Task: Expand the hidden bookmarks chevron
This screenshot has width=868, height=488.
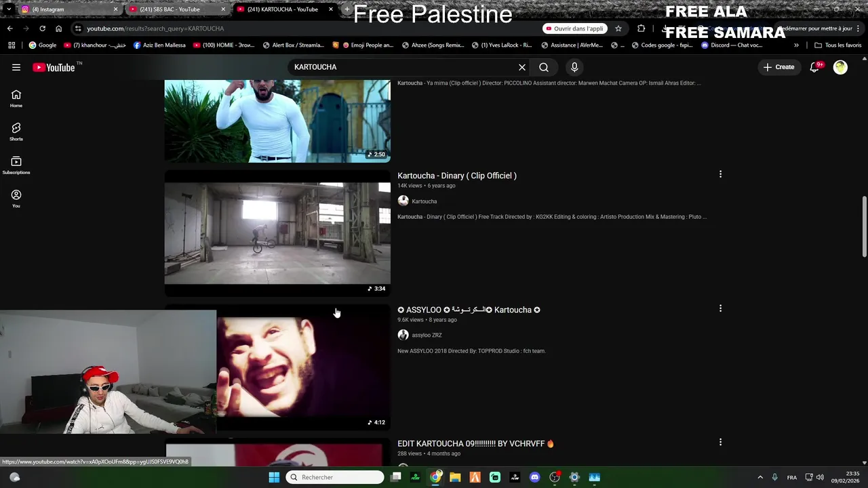Action: [x=796, y=45]
